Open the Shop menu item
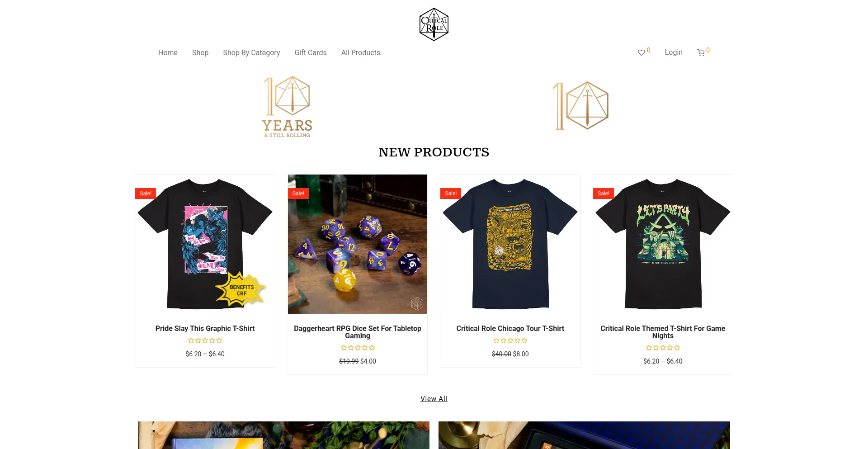 pyautogui.click(x=200, y=52)
